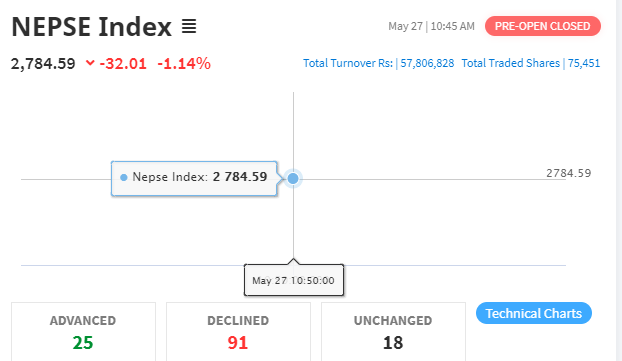The width and height of the screenshot is (622, 361).
Task: Open the Total Turnover Rs link
Action: point(378,63)
